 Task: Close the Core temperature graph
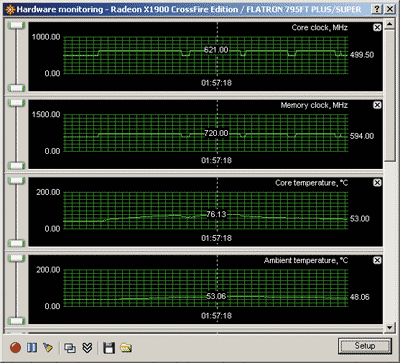377,183
